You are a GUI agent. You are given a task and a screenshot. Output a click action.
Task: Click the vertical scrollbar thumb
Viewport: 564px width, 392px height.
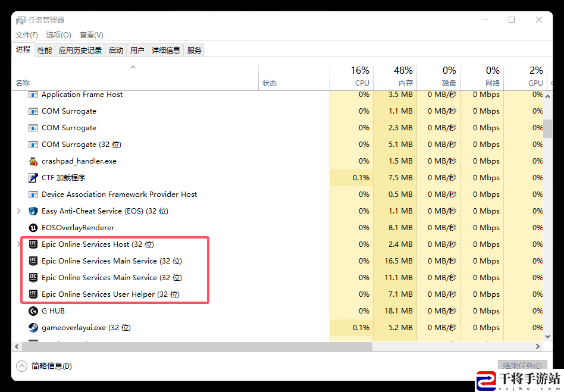click(547, 128)
